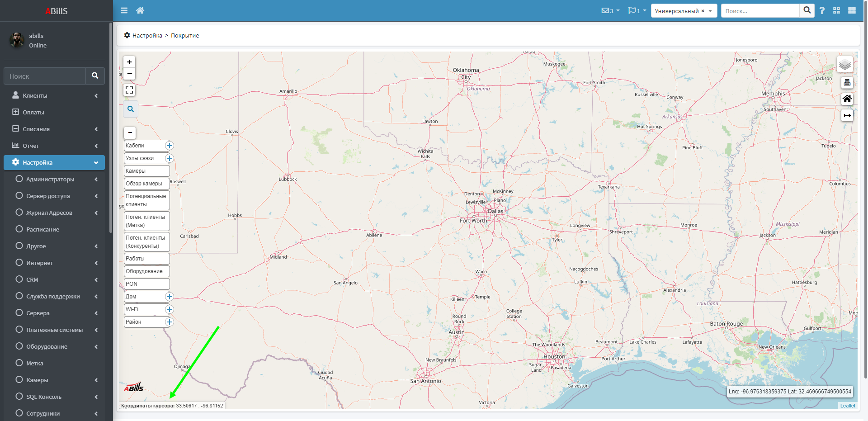Screen dimensions: 868x421
Task: Click the hamburger menu icon in header
Action: point(124,10)
